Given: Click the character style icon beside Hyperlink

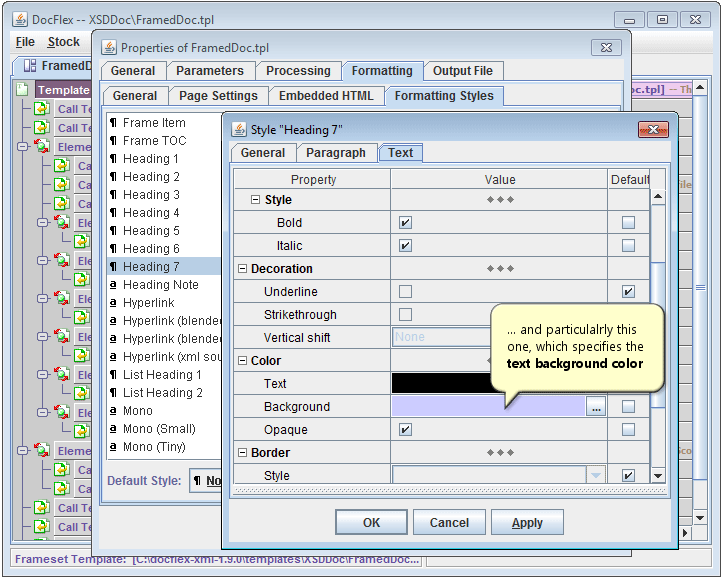Looking at the screenshot, I should [x=113, y=303].
